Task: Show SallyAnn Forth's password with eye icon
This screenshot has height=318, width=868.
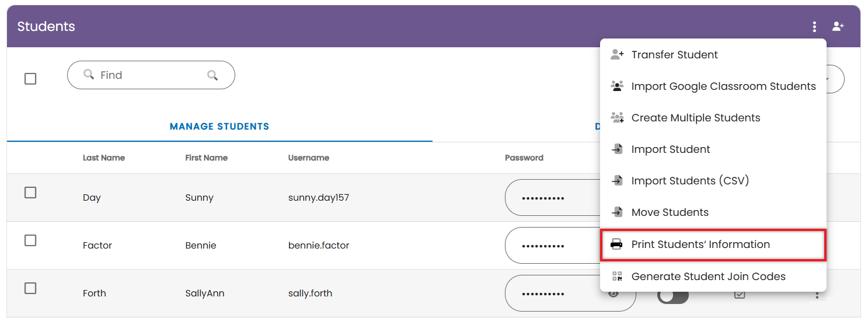Action: [613, 294]
